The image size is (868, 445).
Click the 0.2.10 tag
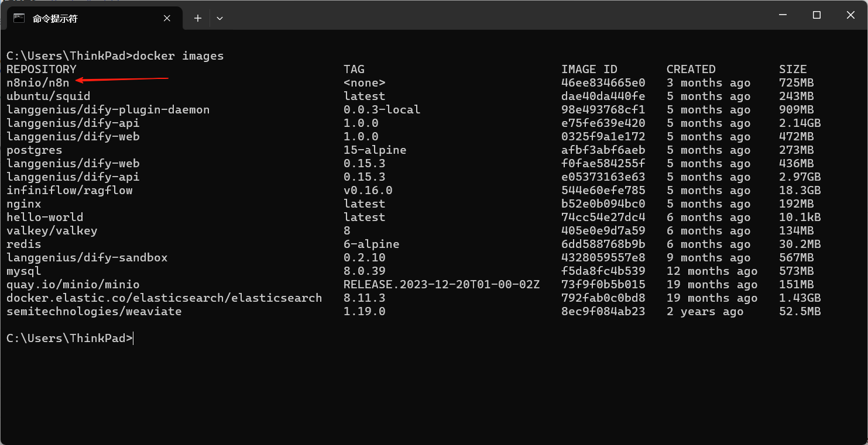tap(365, 258)
